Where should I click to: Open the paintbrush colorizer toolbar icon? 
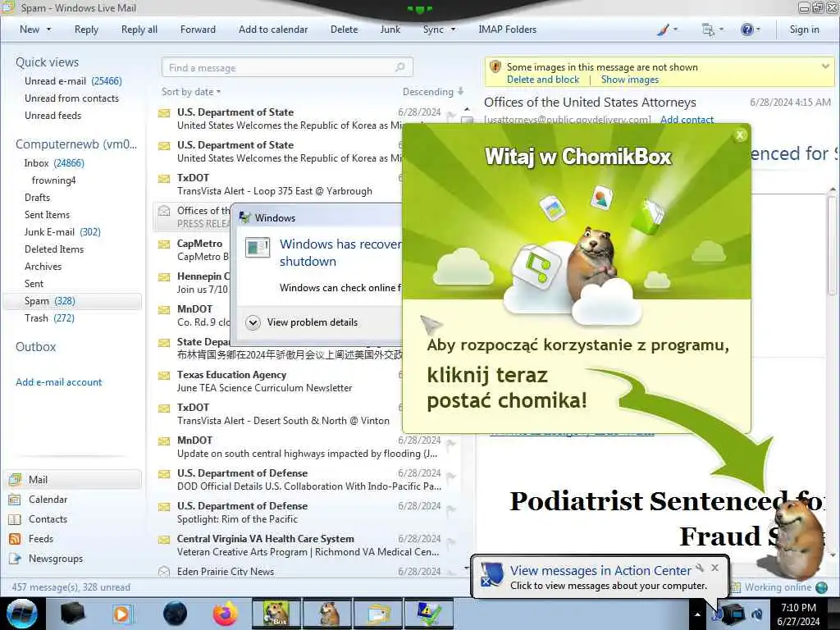click(x=663, y=30)
